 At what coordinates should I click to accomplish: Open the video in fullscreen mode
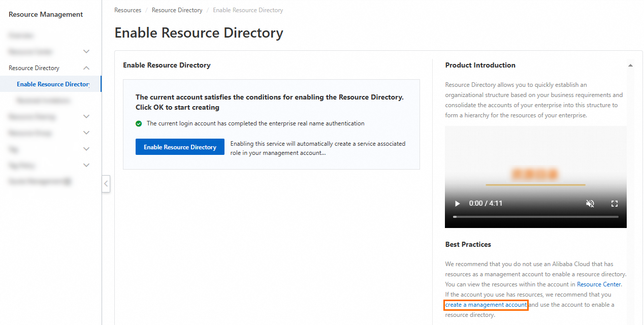click(614, 204)
